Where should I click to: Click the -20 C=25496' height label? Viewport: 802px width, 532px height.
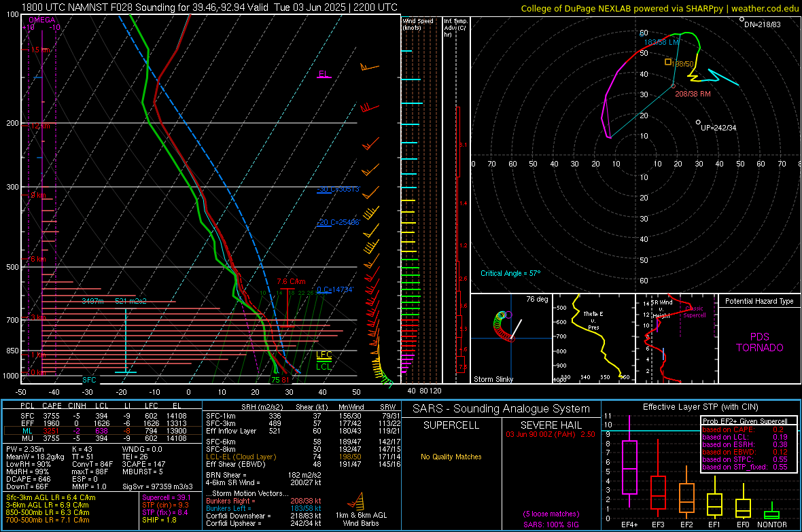coord(338,223)
